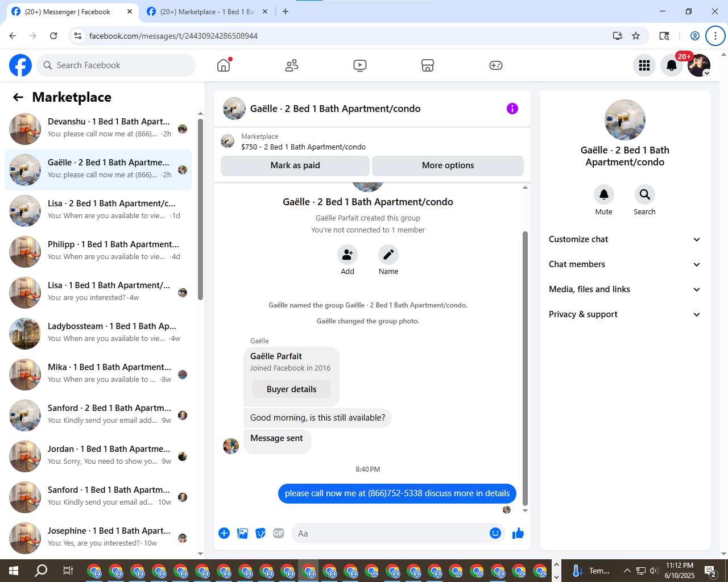Viewport: 728px width, 582px height.
Task: Mute the conversation with the bell icon
Action: 604,194
